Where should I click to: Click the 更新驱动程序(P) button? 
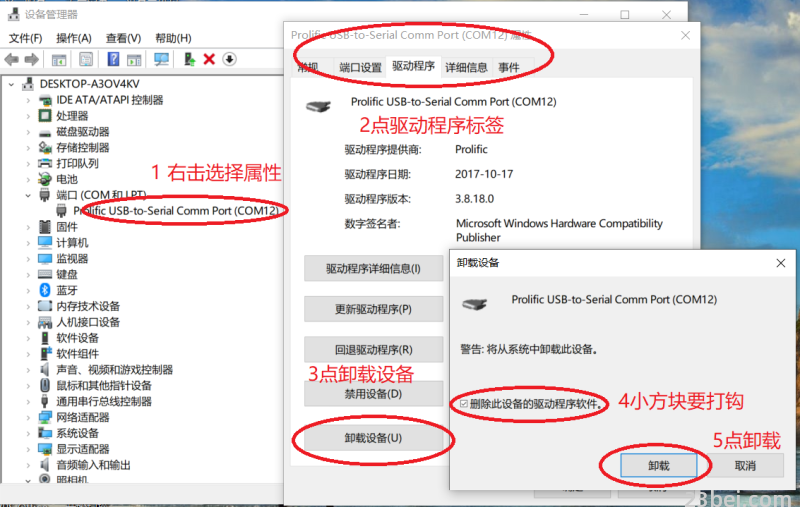[373, 309]
